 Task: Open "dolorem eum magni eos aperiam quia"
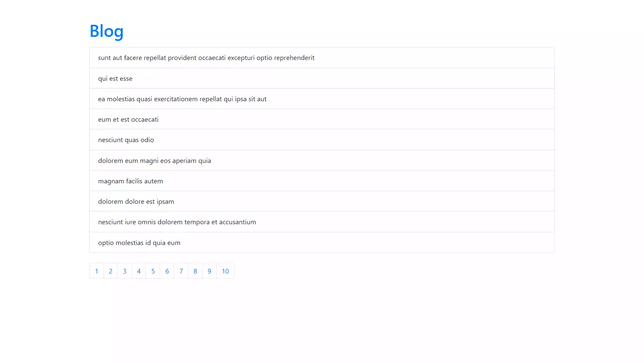point(155,160)
